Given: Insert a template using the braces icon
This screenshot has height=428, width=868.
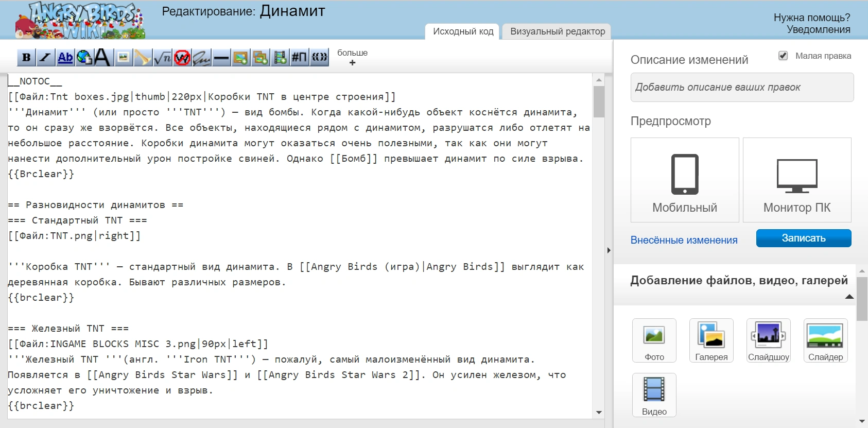Looking at the screenshot, I should pyautogui.click(x=319, y=57).
